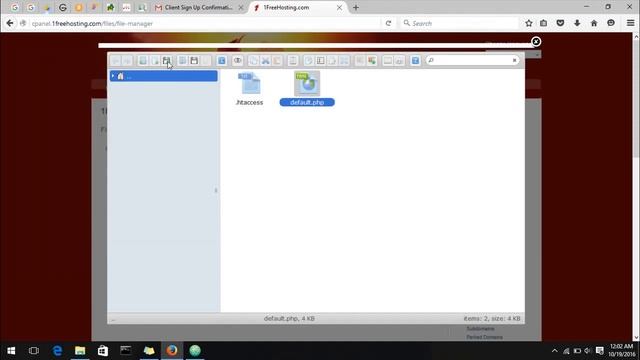This screenshot has width=640, height=360.
Task: Click the Resize image toolbar icon
Action: pos(344,61)
